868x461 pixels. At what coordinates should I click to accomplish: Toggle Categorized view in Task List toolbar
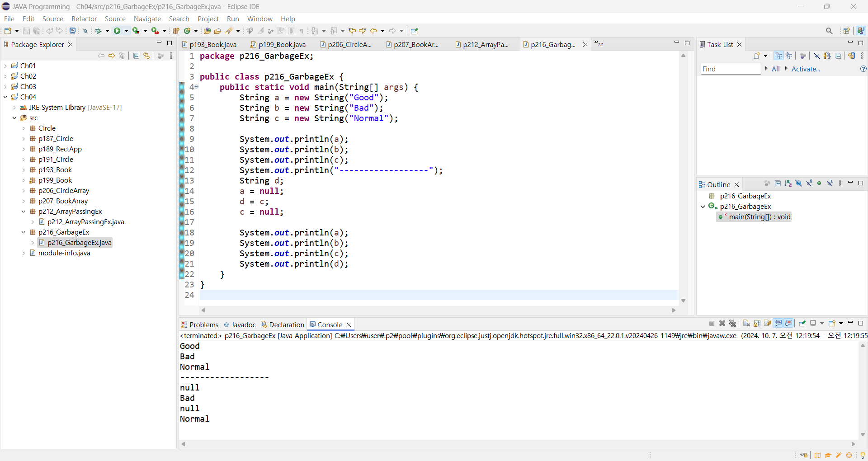coord(778,56)
